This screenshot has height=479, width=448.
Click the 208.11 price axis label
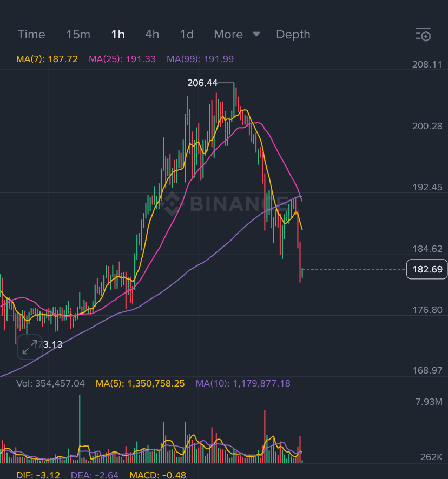[427, 64]
